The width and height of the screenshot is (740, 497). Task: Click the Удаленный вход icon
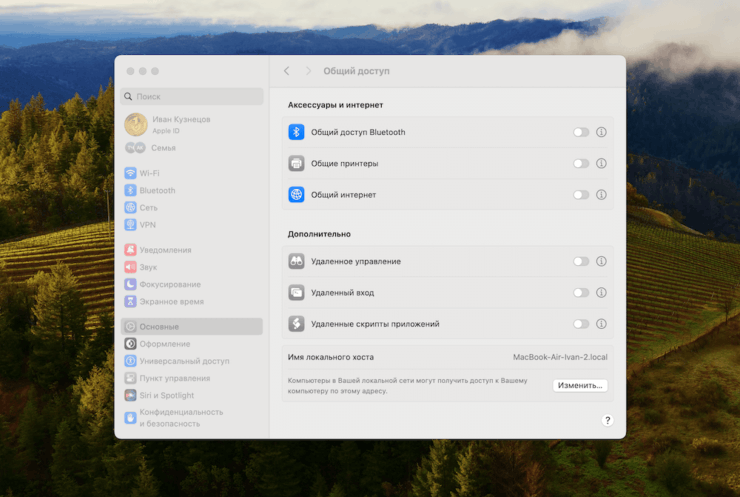[296, 293]
